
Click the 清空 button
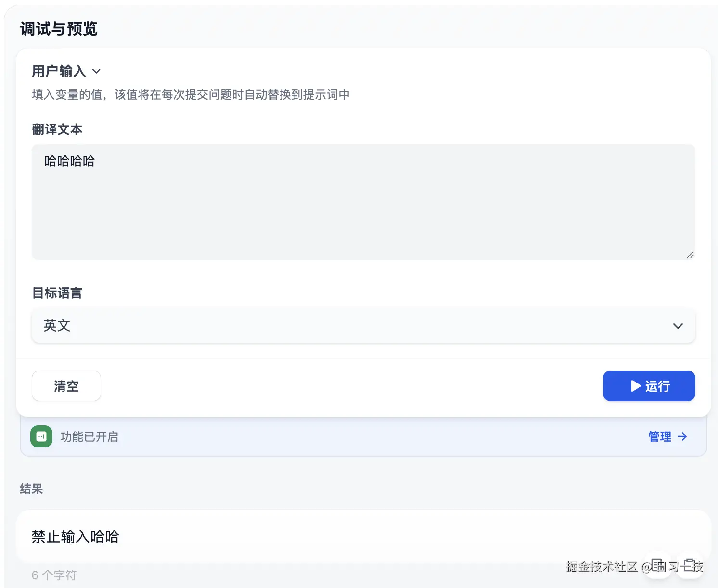point(66,386)
